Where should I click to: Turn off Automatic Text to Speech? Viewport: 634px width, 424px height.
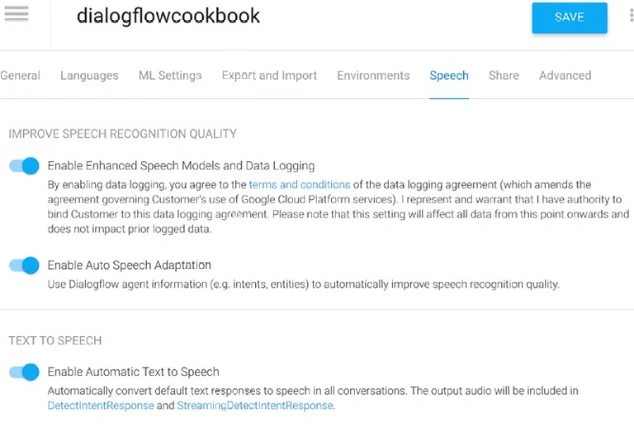click(x=24, y=372)
